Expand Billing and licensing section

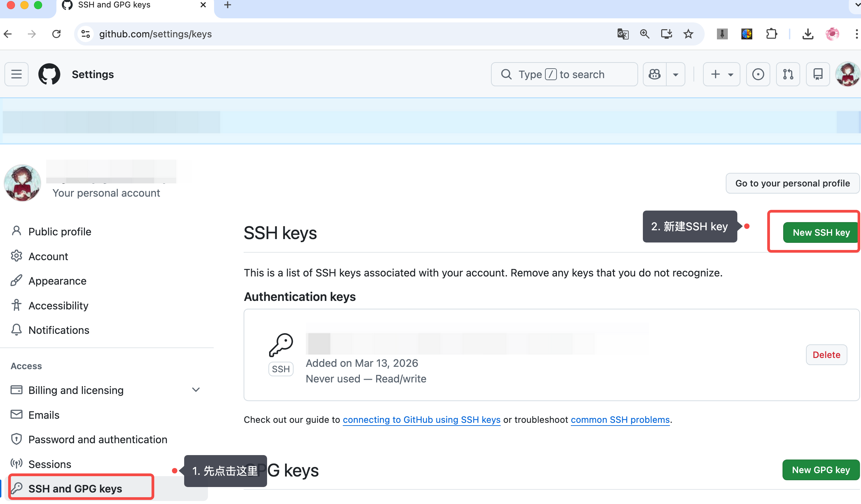(x=195, y=390)
